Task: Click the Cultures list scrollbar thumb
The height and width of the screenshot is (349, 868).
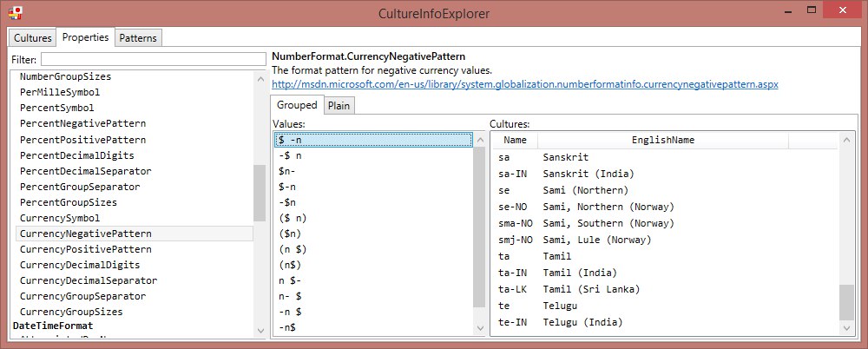Action: coord(846,302)
